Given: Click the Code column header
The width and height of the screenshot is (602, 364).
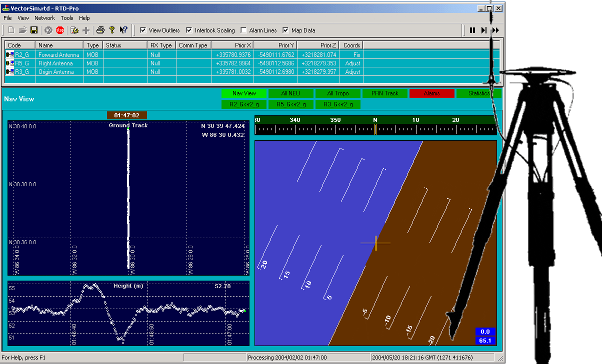Looking at the screenshot, I should click(20, 45).
